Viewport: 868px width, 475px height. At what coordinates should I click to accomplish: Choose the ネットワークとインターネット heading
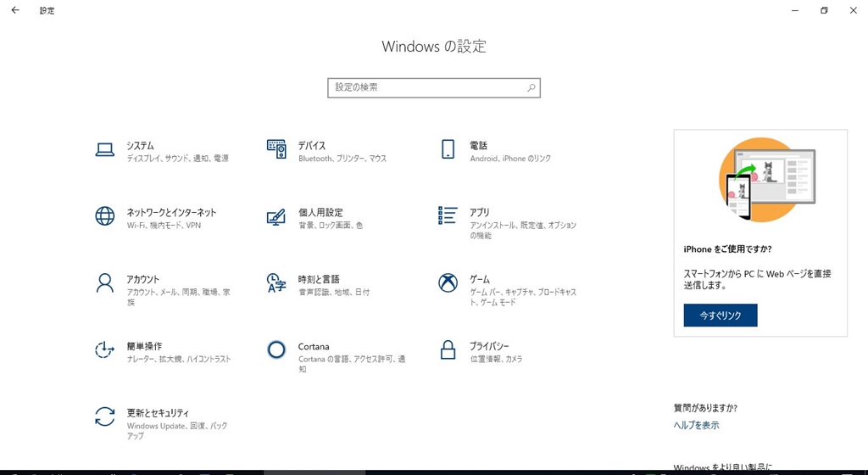pos(171,213)
